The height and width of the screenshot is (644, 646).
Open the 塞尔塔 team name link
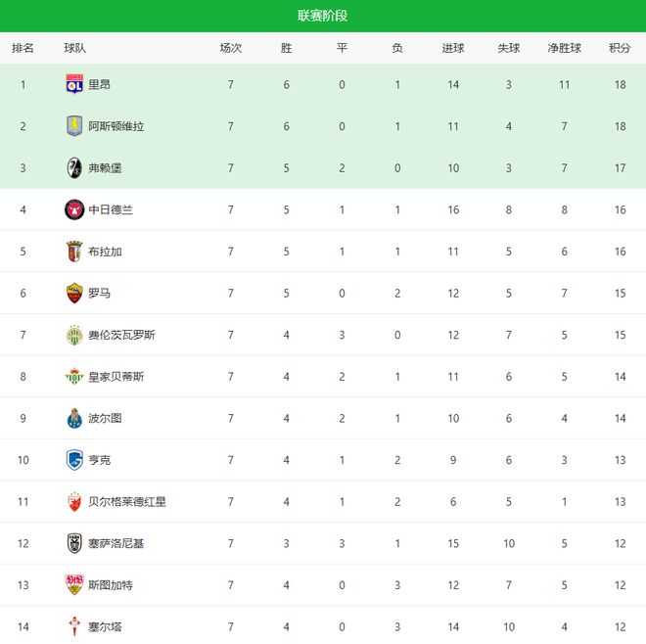pos(105,626)
